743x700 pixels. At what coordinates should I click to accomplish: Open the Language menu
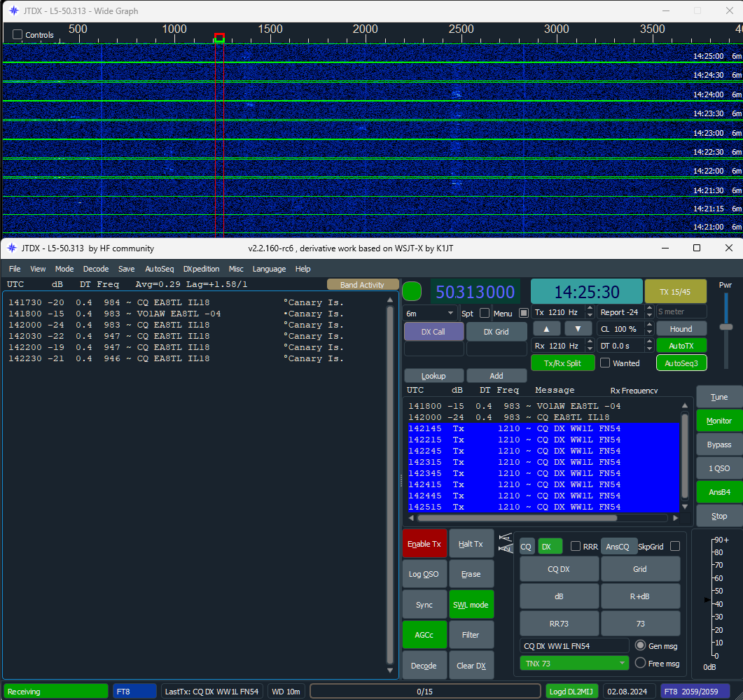(x=269, y=269)
